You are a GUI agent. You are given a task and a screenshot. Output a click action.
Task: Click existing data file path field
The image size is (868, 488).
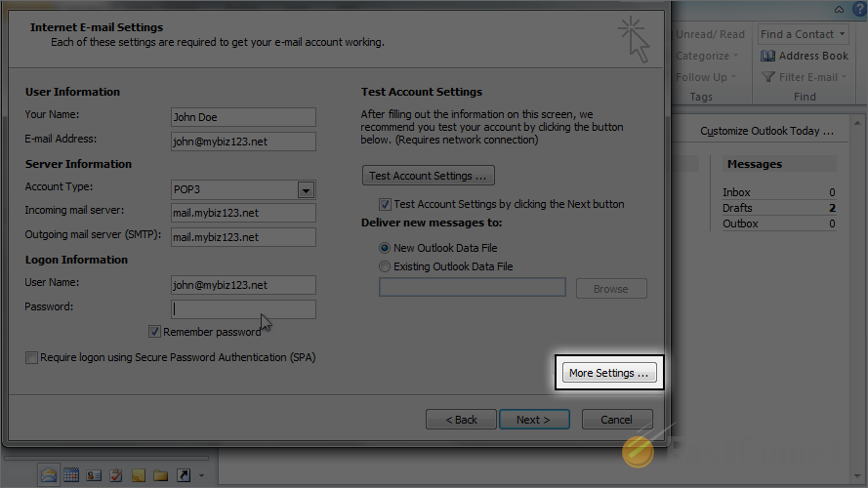473,287
